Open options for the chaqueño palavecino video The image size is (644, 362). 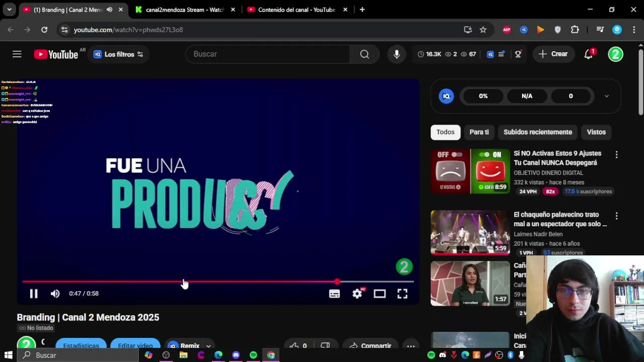coord(617,216)
